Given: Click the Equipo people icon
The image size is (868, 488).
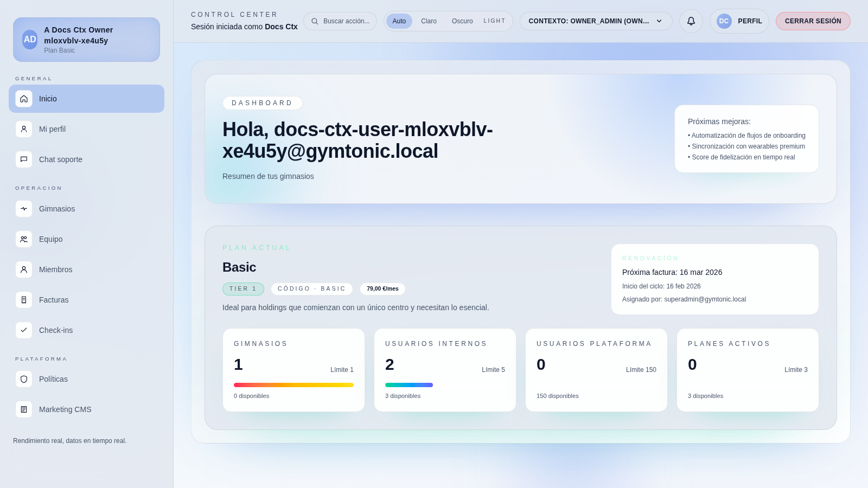Looking at the screenshot, I should (x=24, y=239).
